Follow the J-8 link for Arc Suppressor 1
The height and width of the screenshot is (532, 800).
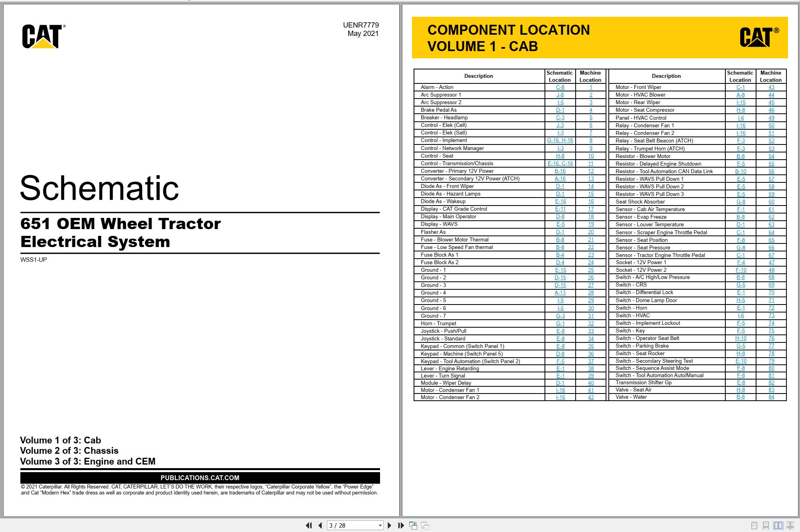(560, 95)
